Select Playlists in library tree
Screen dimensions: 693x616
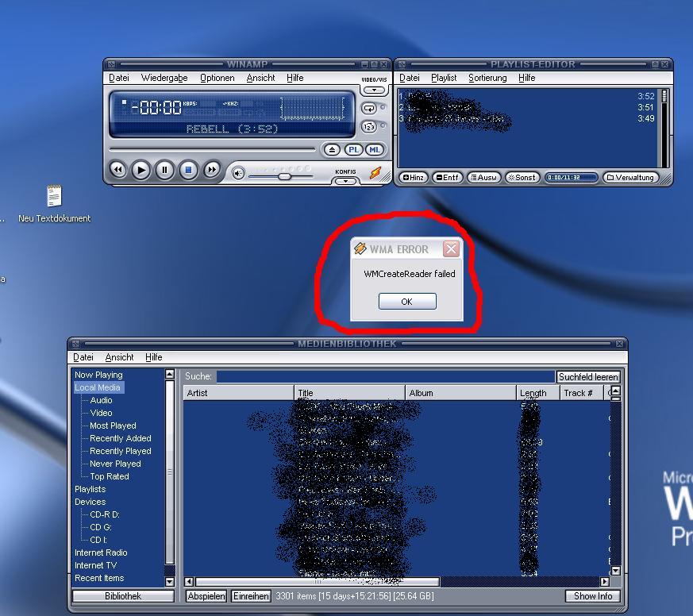click(90, 489)
